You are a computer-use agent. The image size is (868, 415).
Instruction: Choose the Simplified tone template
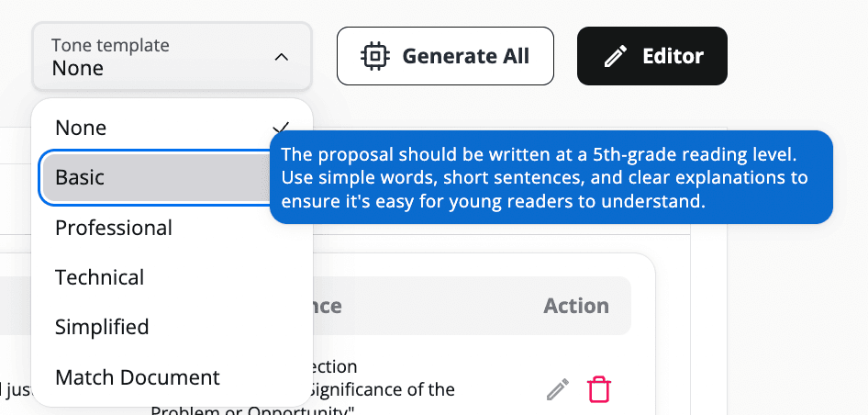pos(102,327)
